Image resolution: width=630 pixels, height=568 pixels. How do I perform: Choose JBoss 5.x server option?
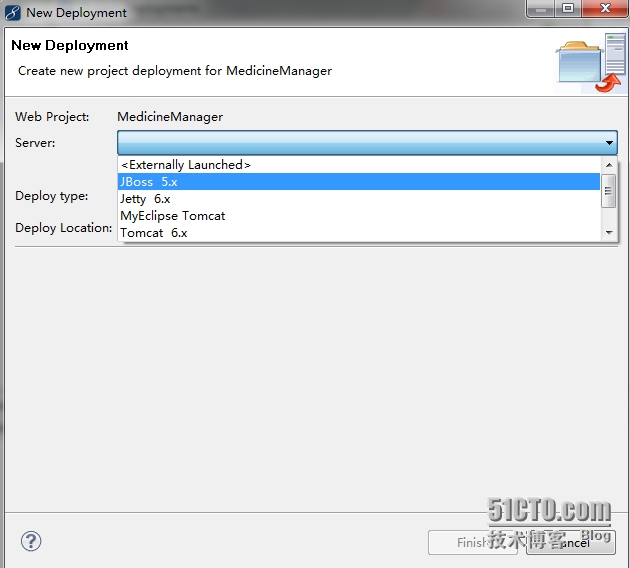pyautogui.click(x=359, y=182)
